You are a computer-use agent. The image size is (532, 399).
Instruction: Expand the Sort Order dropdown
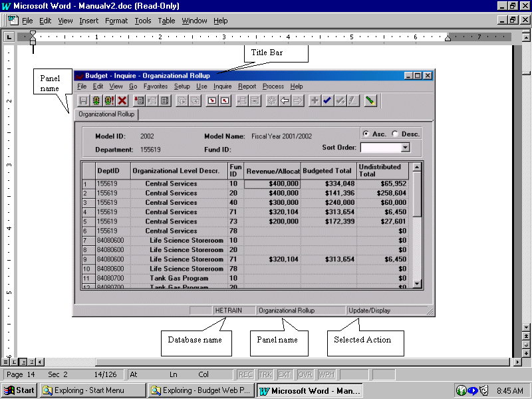(x=405, y=148)
